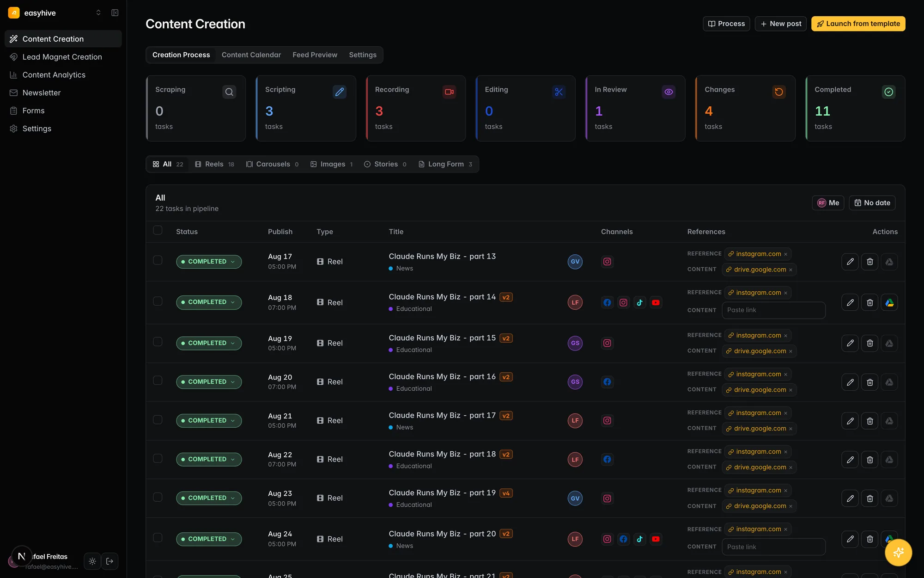Tick the select-all checkbox in table header
This screenshot has width=924, height=578.
158,230
